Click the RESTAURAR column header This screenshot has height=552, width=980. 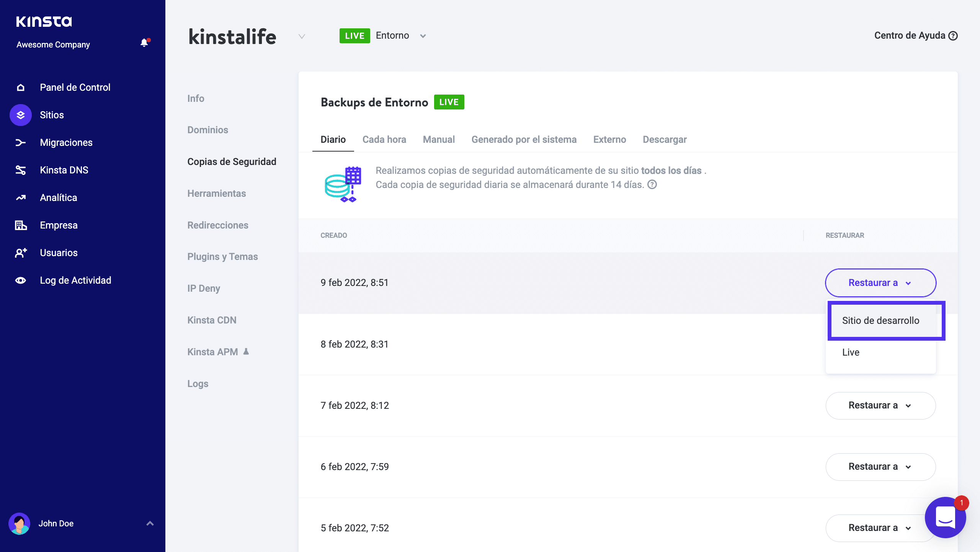845,235
